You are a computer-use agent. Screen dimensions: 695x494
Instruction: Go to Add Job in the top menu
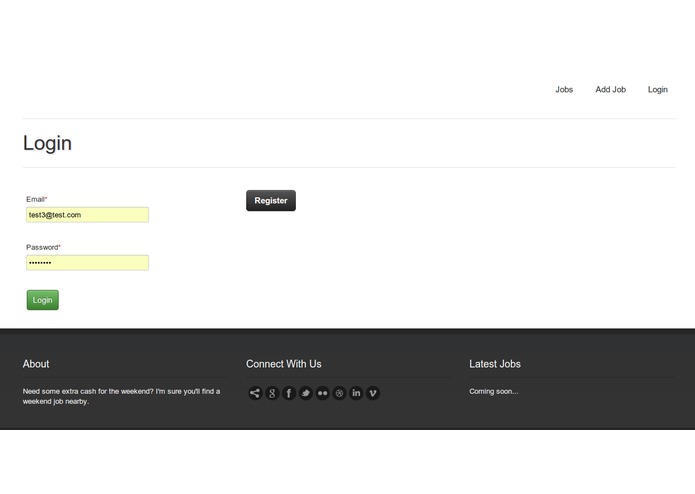click(x=611, y=89)
